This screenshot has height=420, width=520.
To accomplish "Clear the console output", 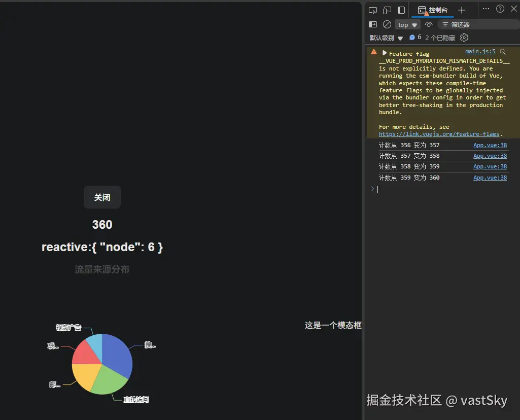I will (387, 24).
